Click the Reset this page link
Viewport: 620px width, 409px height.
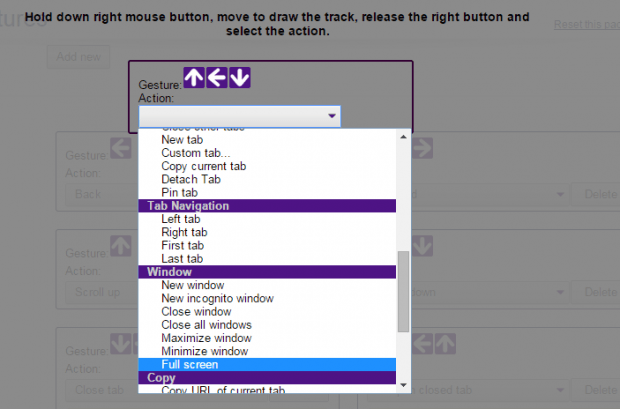pos(587,25)
